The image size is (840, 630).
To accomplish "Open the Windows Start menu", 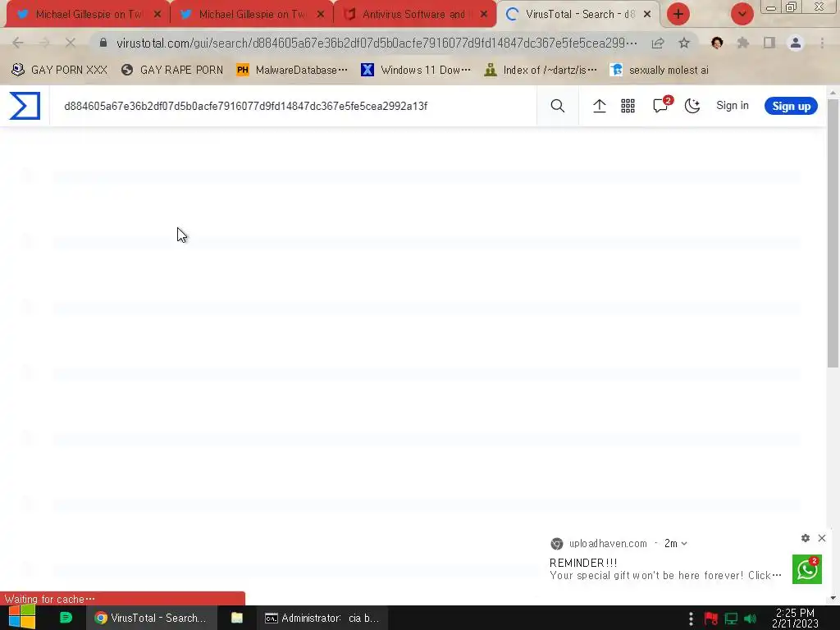I will [22, 618].
